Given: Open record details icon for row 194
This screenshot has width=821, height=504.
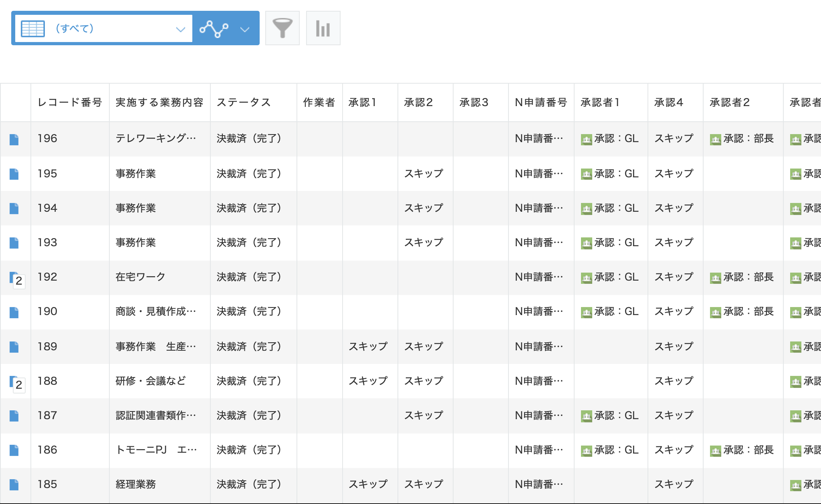Looking at the screenshot, I should 14,209.
